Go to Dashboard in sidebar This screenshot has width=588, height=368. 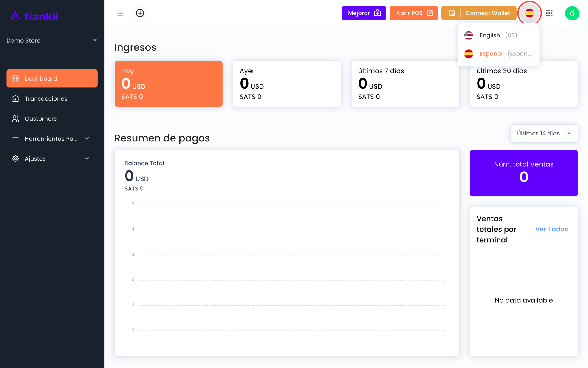click(52, 78)
